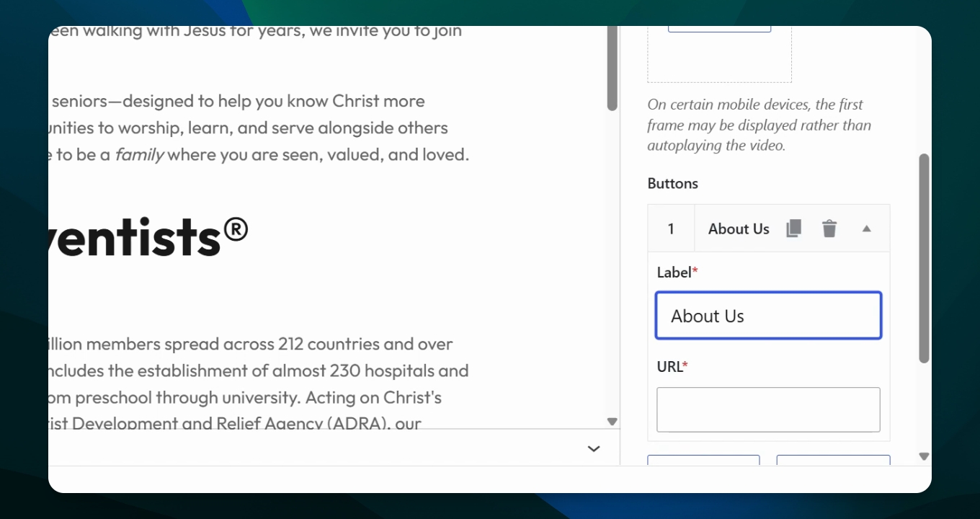The image size is (980, 519).
Task: Duplicate the About Us button item
Action: click(793, 229)
